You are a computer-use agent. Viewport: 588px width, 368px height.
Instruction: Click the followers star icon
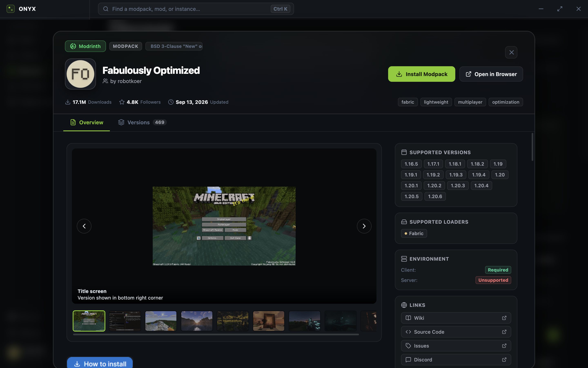tap(122, 102)
